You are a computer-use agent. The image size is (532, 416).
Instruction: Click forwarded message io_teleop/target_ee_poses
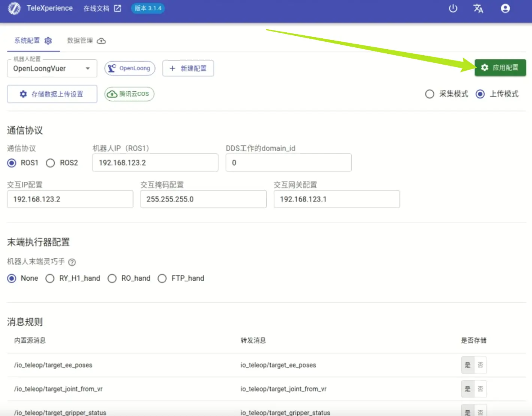pyautogui.click(x=278, y=365)
